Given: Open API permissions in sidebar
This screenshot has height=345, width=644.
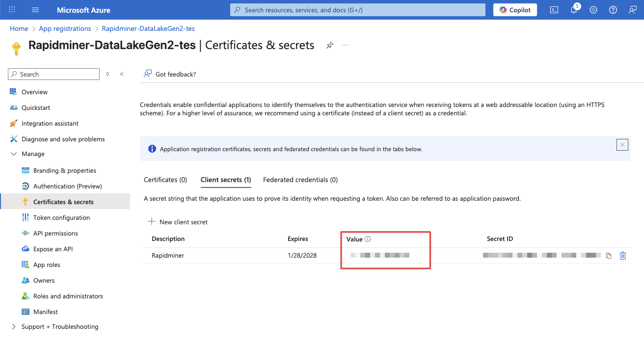Looking at the screenshot, I should (55, 234).
